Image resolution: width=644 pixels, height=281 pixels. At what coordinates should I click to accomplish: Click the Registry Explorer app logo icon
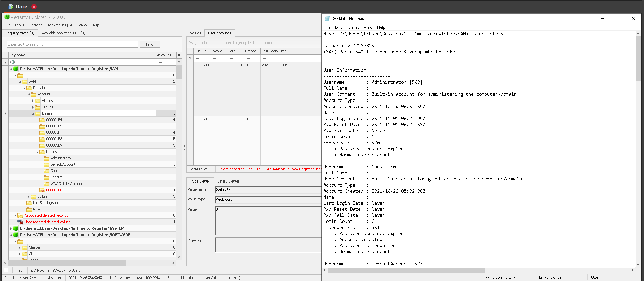coord(7,17)
